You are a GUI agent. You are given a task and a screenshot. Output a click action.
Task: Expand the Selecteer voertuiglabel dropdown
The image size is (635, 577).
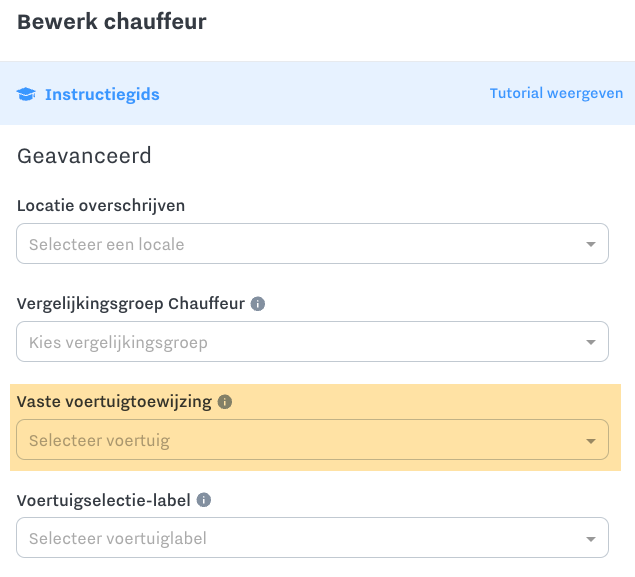click(312, 538)
